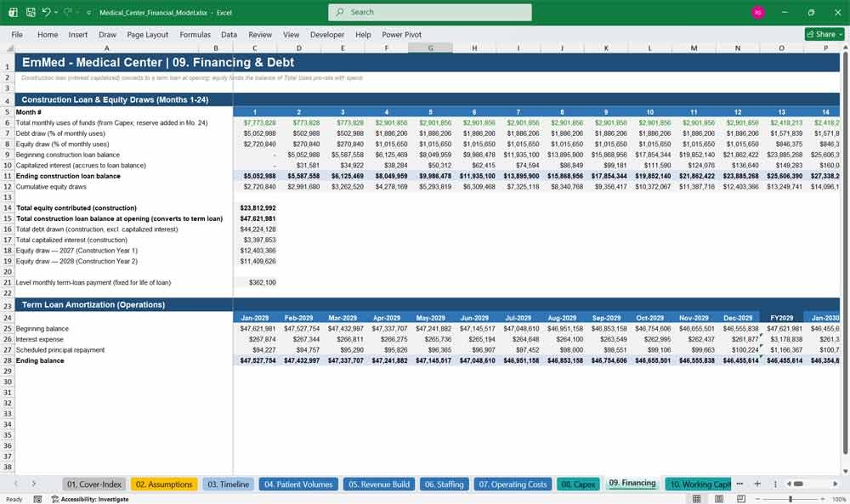Switch to Page Layout view icon

[719, 499]
